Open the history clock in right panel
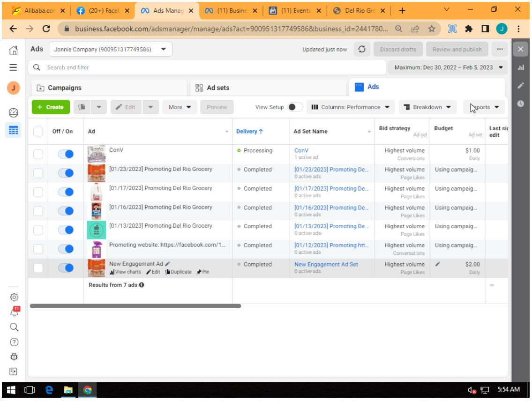The height and width of the screenshot is (401, 532). [521, 104]
